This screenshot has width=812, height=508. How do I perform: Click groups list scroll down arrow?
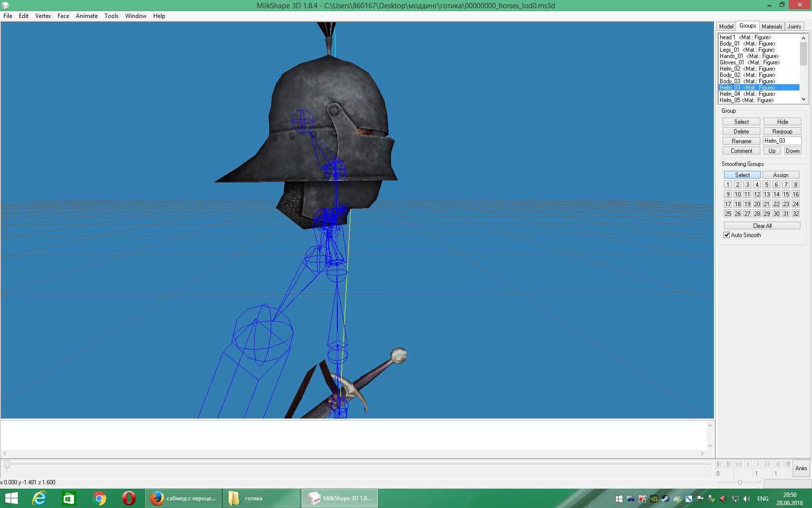[803, 99]
